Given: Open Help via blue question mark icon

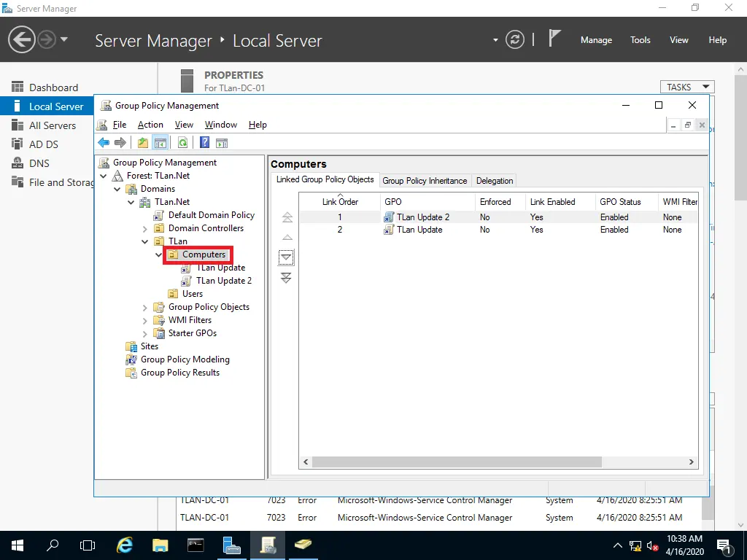Looking at the screenshot, I should (x=205, y=143).
